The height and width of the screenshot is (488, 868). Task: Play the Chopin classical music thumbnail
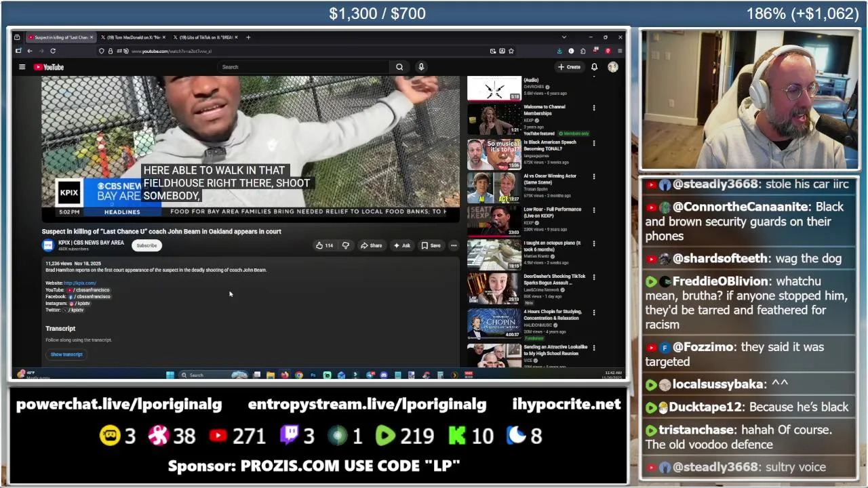pos(494,323)
